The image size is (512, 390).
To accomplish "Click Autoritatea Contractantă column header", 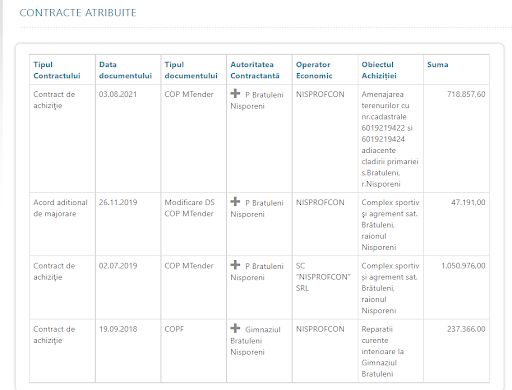I will [x=255, y=70].
